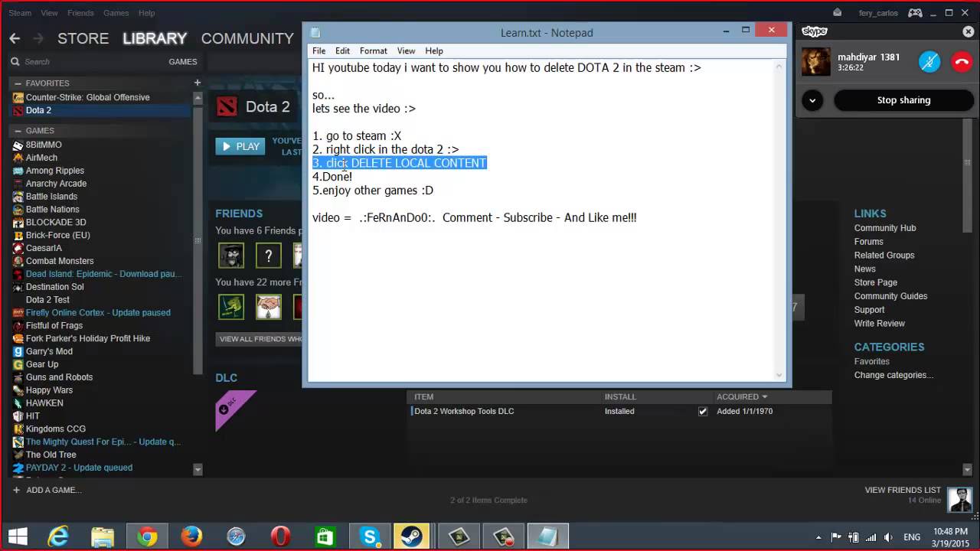
Task: Hang up Skype call with red button
Action: pos(962,62)
